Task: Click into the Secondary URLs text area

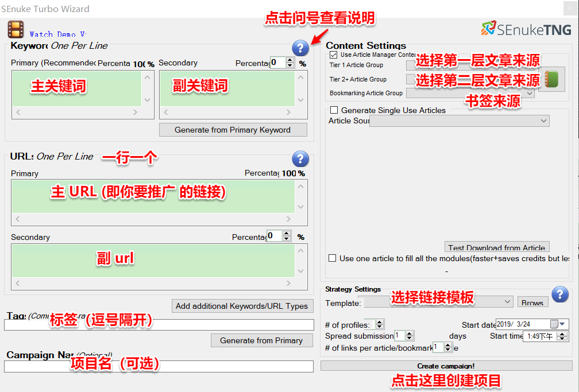Action: tap(153, 261)
